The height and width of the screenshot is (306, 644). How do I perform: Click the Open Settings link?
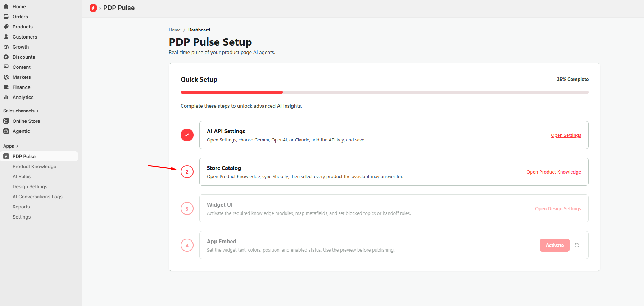coord(566,135)
